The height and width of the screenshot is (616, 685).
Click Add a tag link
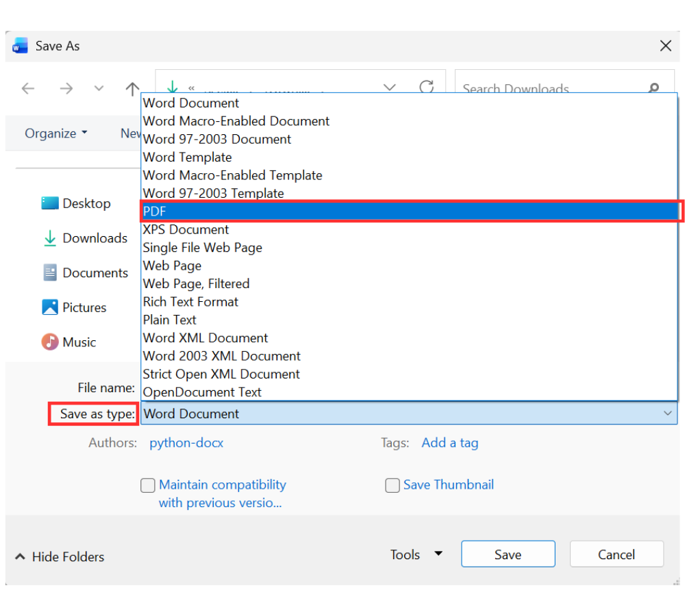[450, 443]
